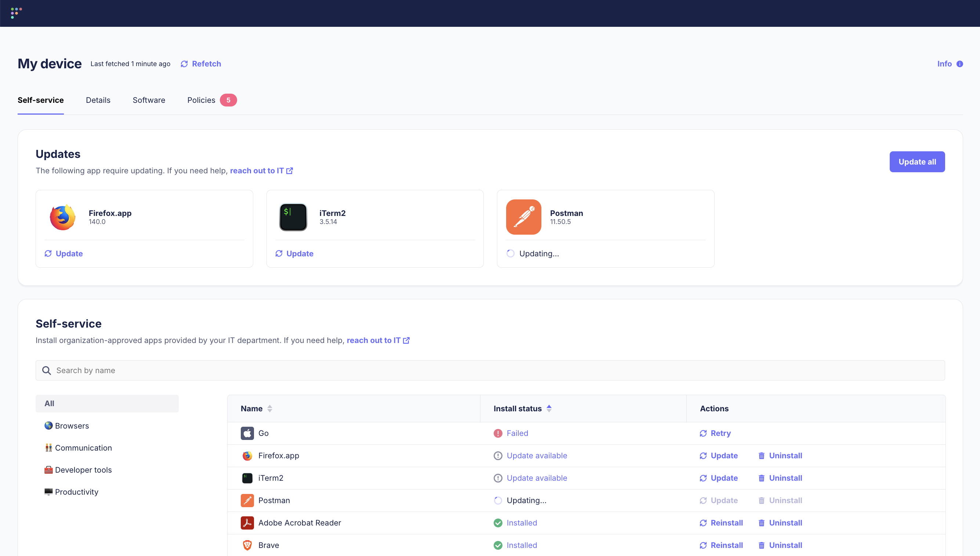Click the Info link text
Image resolution: width=980 pixels, height=556 pixels.
click(944, 64)
